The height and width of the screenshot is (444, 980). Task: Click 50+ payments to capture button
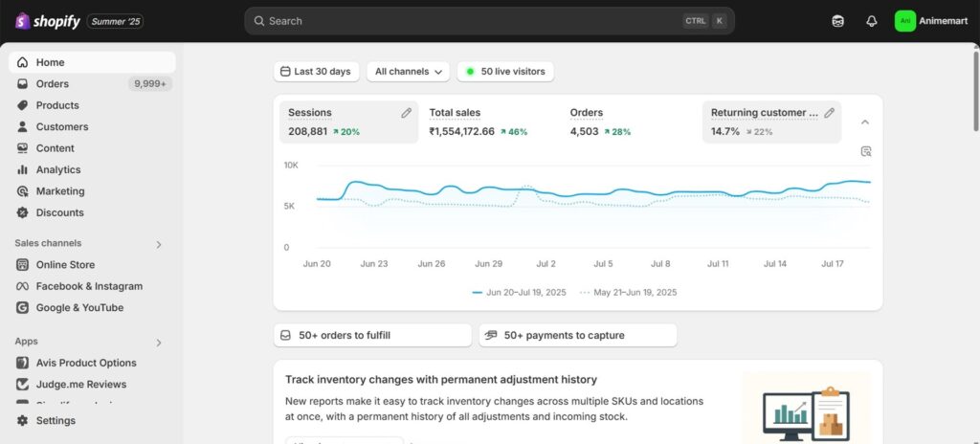(578, 335)
